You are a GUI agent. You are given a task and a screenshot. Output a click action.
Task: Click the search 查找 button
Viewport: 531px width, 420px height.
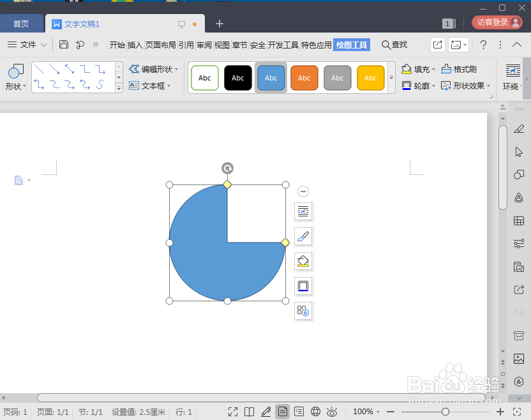tap(394, 45)
